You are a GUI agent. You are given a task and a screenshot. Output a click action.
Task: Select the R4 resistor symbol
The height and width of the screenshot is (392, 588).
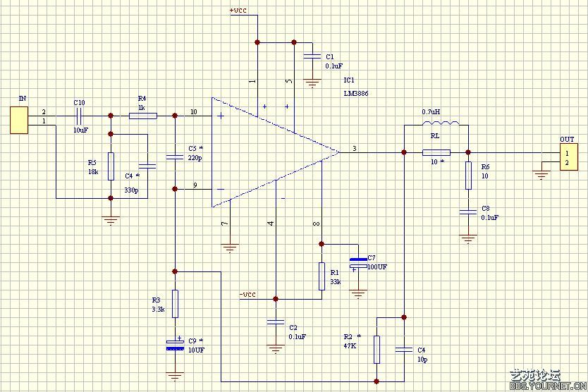[143, 116]
